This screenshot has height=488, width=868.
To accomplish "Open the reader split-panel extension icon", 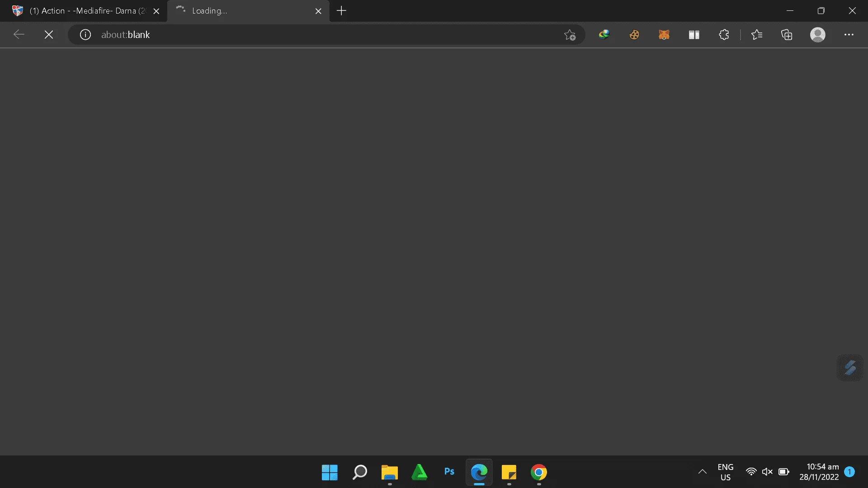I will click(x=694, y=35).
